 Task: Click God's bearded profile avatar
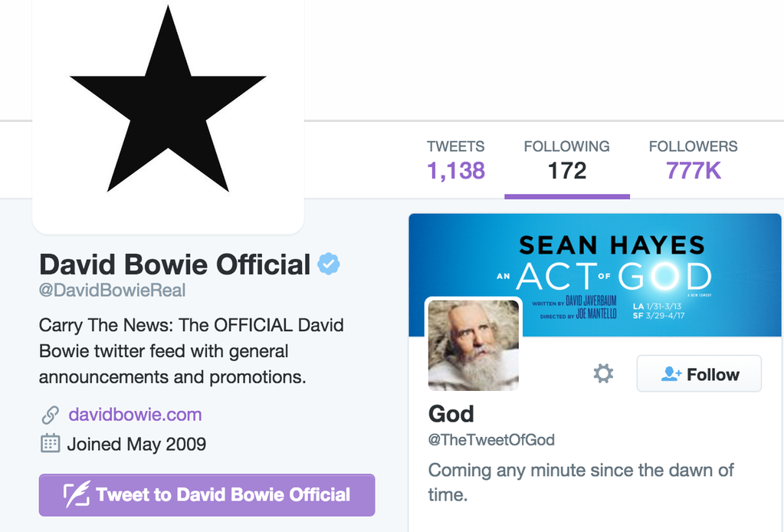(x=473, y=345)
